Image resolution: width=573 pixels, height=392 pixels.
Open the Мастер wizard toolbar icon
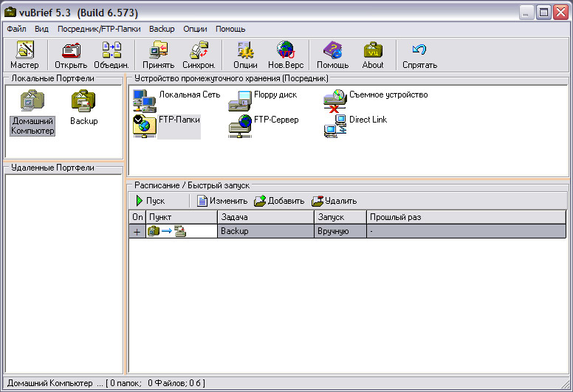coord(24,55)
